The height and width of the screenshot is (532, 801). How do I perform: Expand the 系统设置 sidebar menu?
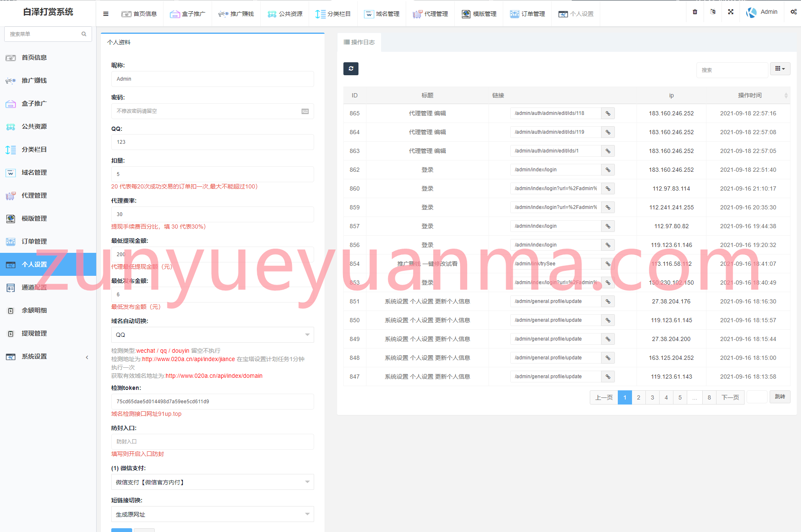[48, 356]
